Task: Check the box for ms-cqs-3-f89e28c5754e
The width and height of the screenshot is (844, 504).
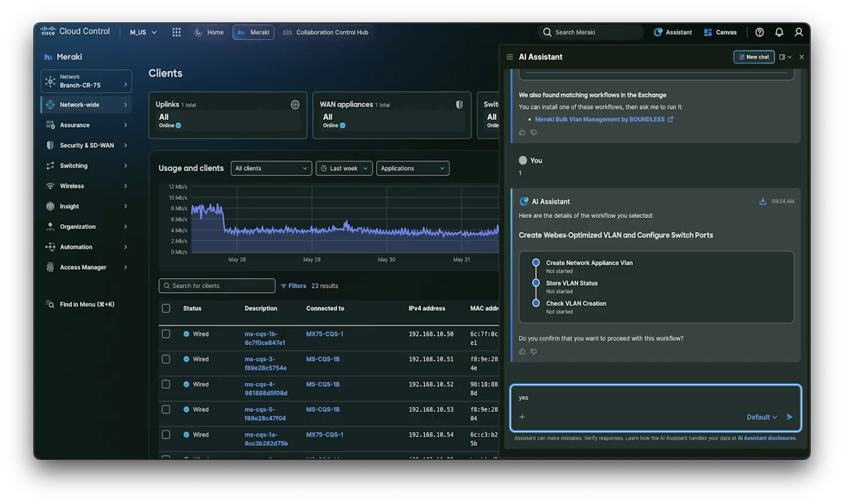Action: tap(166, 359)
